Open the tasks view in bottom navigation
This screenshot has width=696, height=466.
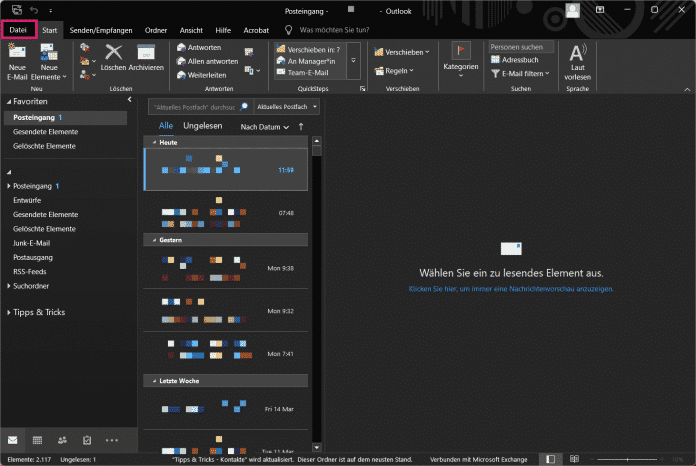tap(87, 440)
